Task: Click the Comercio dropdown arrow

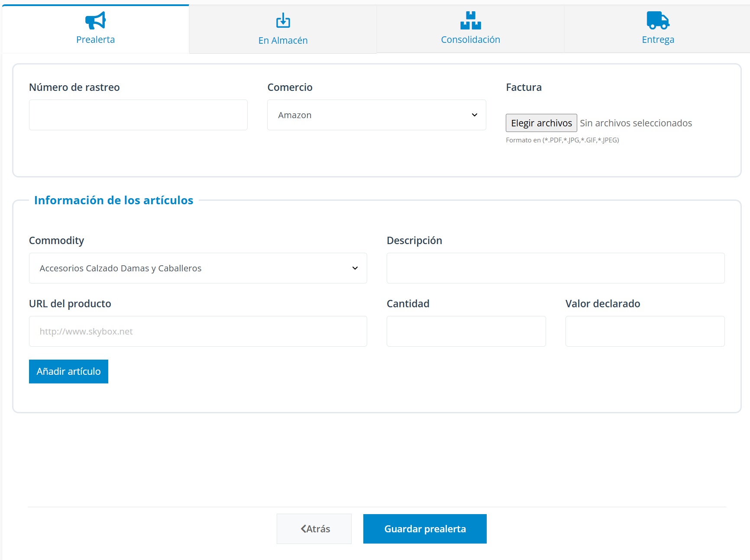Action: click(475, 115)
